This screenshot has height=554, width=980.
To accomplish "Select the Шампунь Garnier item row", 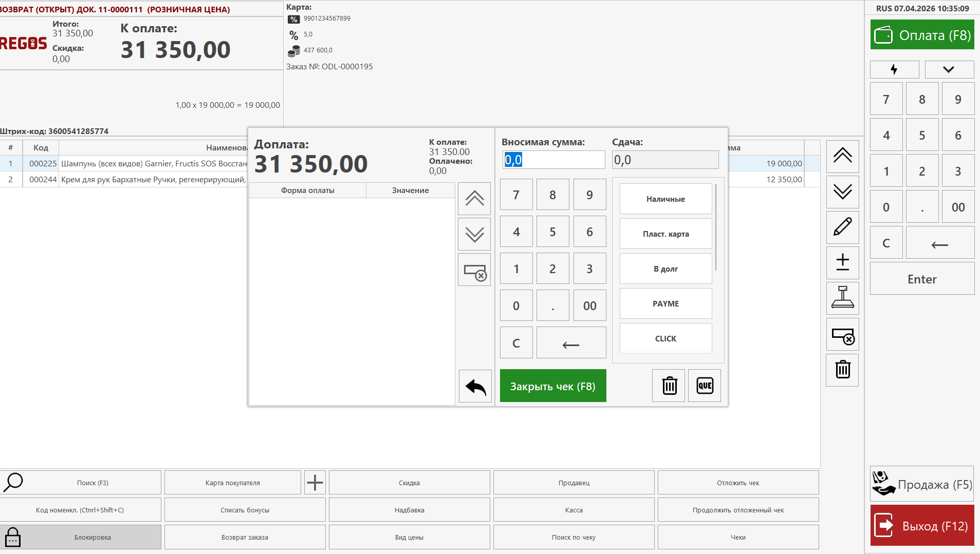I will coord(153,163).
